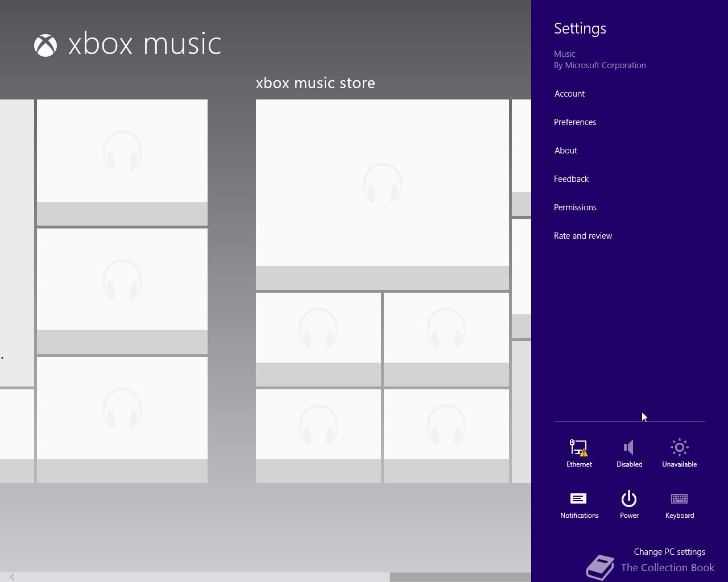Click the Settings pane title
Viewport: 728px width, 582px height.
pyautogui.click(x=580, y=28)
